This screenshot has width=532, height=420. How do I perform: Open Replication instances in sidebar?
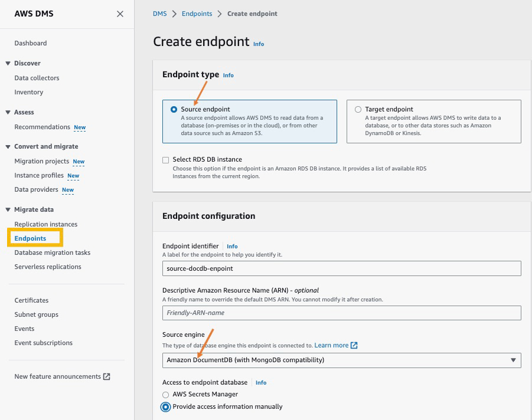point(45,224)
